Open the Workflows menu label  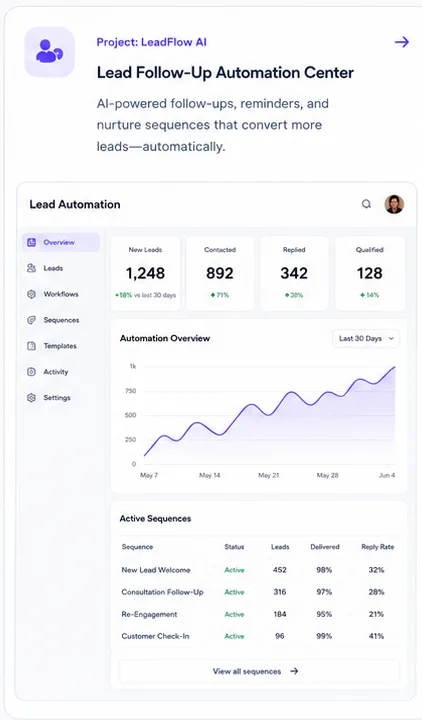[x=61, y=294]
